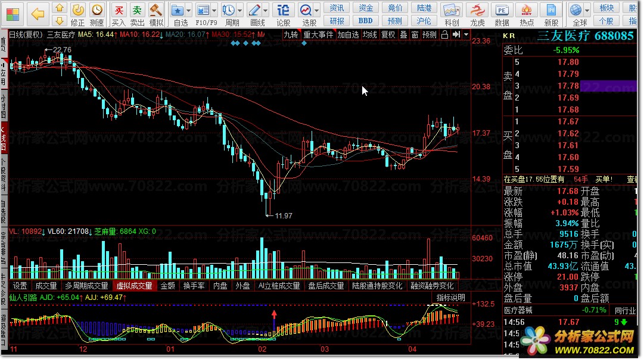Screen dimensions: 644x360
Task: Expand the 自选 dropdown arrow
Action: [x=188, y=11]
